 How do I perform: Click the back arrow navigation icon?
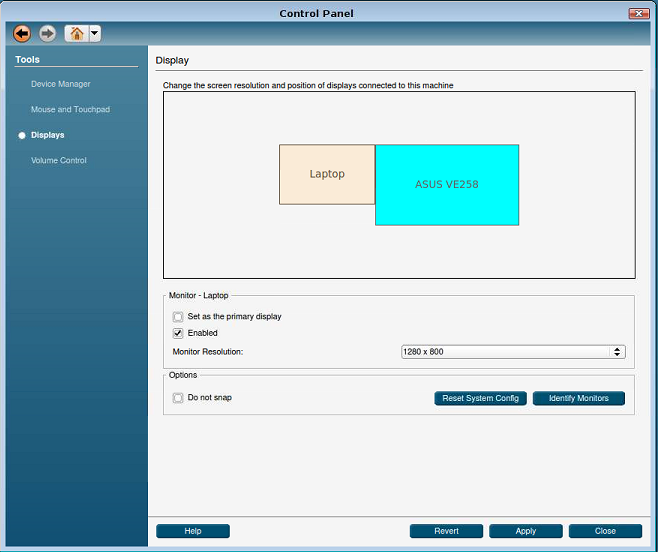pyautogui.click(x=22, y=33)
